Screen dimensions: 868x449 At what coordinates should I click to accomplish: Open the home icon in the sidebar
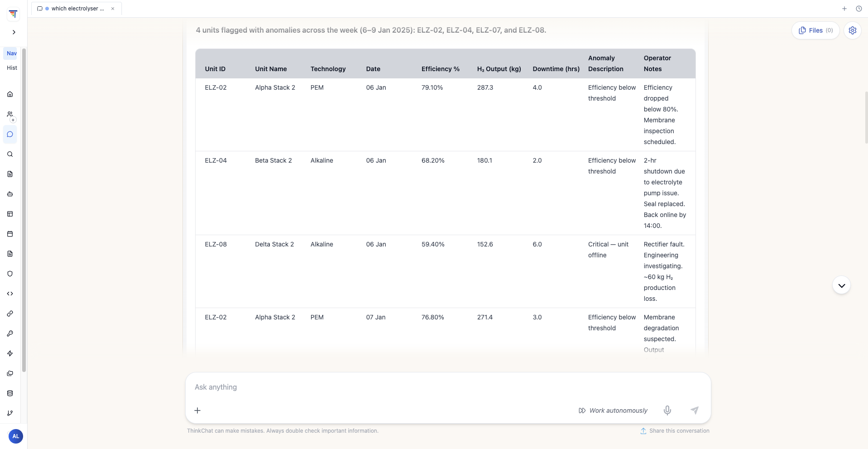coord(10,94)
